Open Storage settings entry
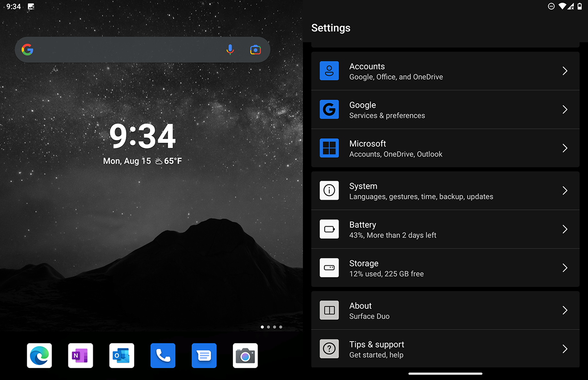The image size is (588, 380). tap(445, 268)
